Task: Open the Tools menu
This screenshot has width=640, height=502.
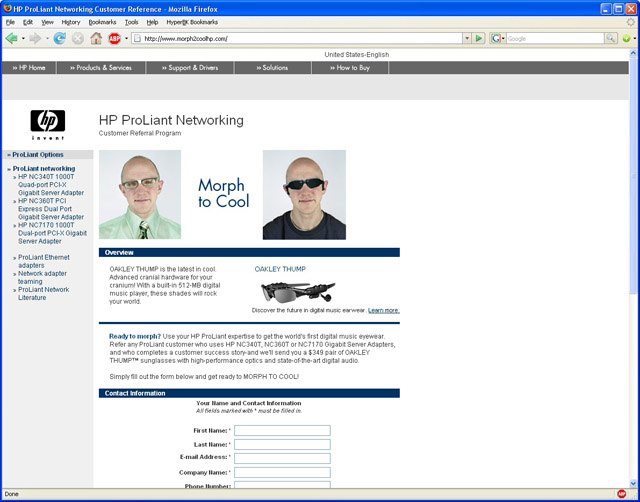Action: pyautogui.click(x=131, y=22)
